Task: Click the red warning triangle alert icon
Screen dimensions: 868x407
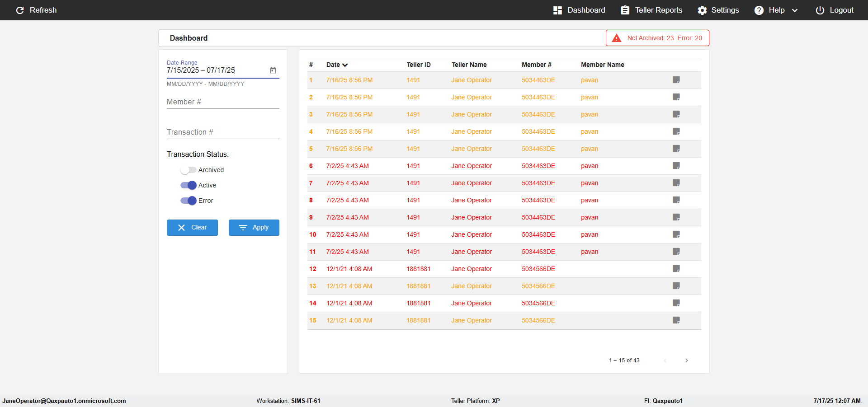Action: pos(616,38)
